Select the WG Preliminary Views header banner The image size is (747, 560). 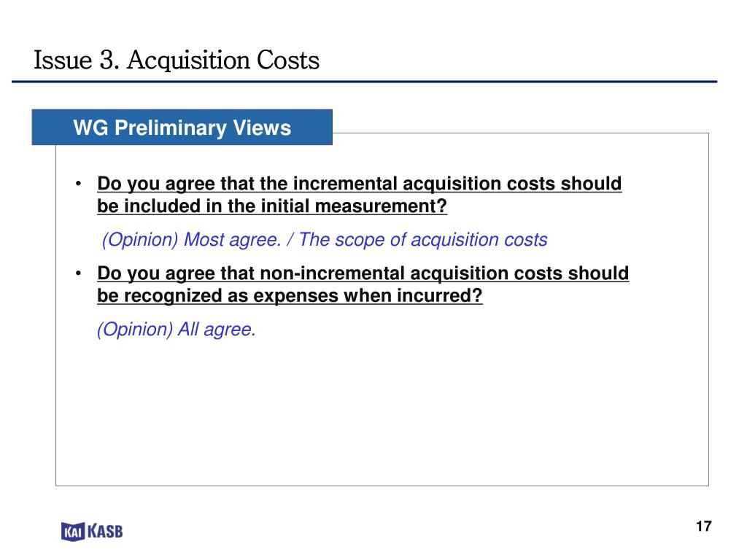[x=182, y=127]
